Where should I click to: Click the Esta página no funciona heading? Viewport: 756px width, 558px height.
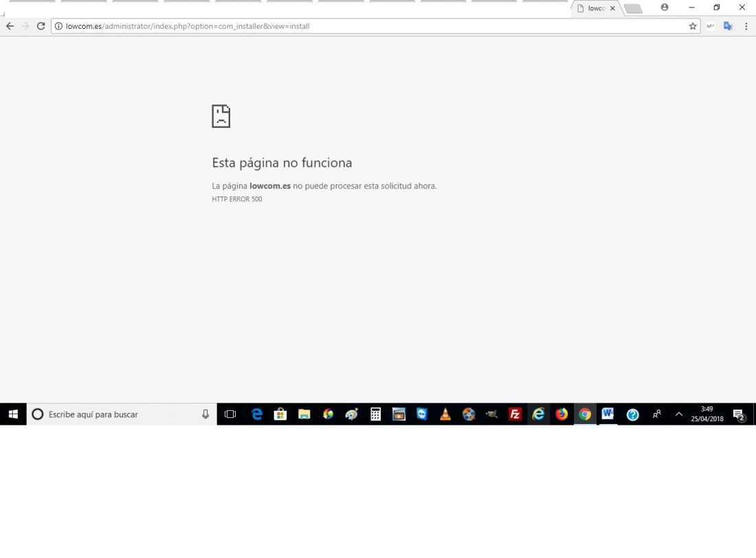(x=282, y=163)
